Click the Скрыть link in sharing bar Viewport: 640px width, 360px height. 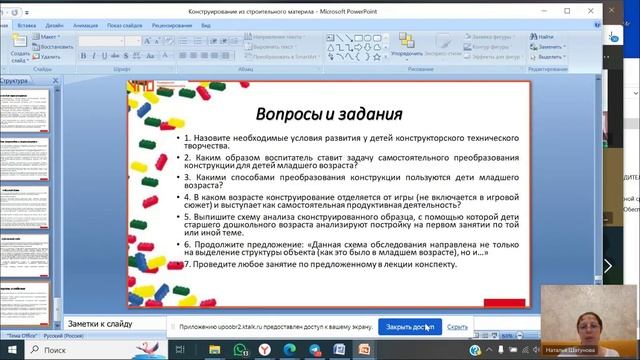coord(457,327)
